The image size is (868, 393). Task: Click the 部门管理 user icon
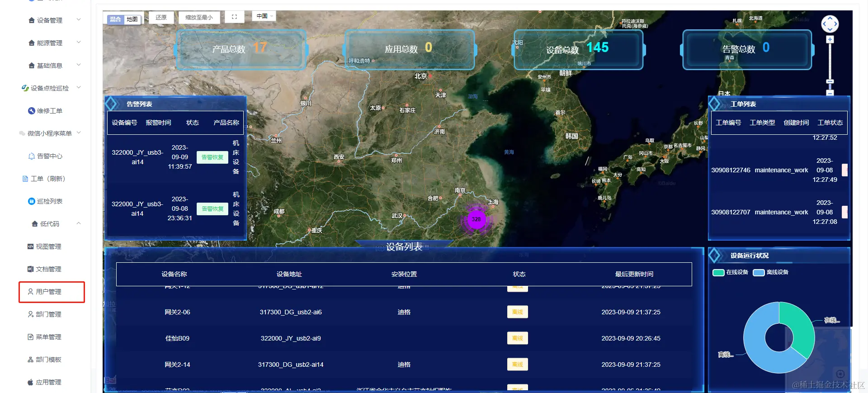tap(30, 314)
